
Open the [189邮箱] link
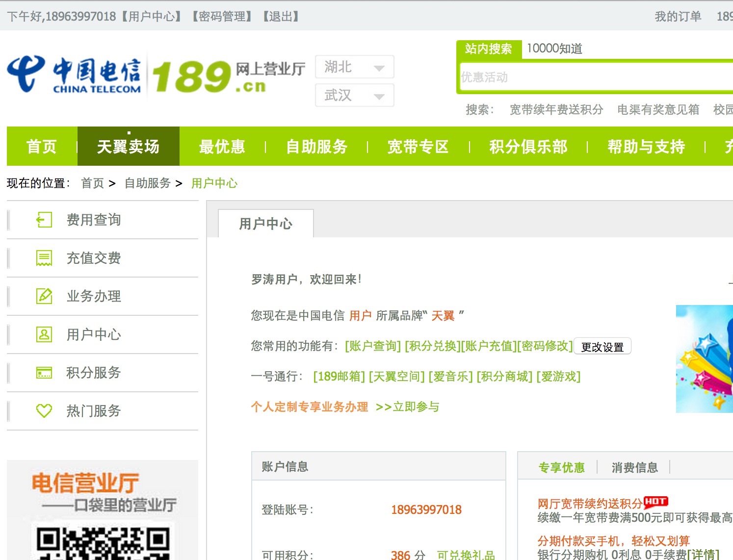coord(339,377)
